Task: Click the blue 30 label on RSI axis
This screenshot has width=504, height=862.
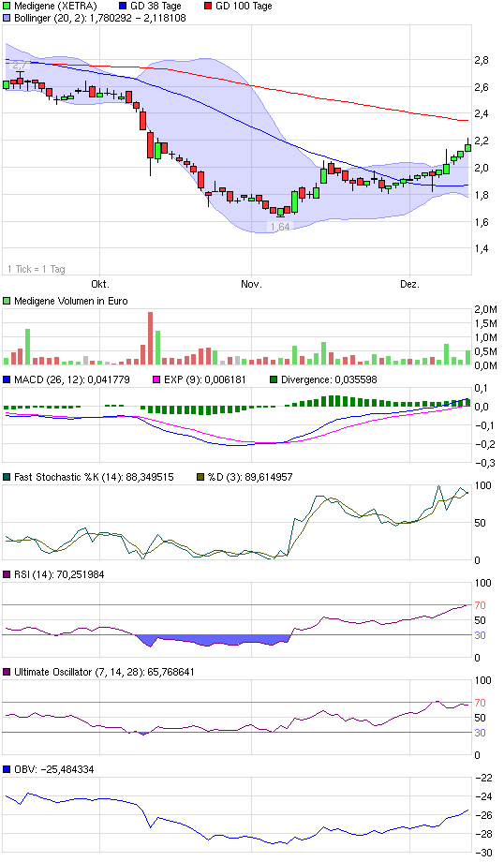Action: 480,635
